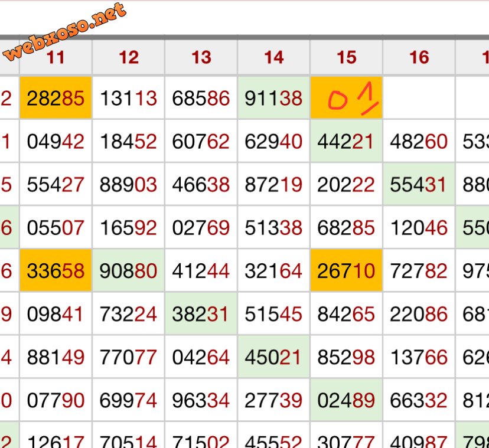This screenshot has width=489, height=448.
Task: Click column header 16
Action: tap(419, 57)
